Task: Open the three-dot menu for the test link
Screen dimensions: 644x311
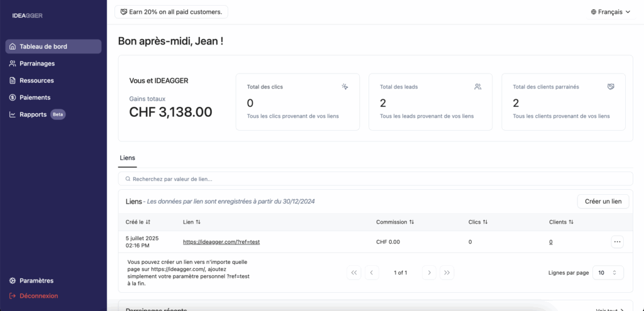Action: 618,242
